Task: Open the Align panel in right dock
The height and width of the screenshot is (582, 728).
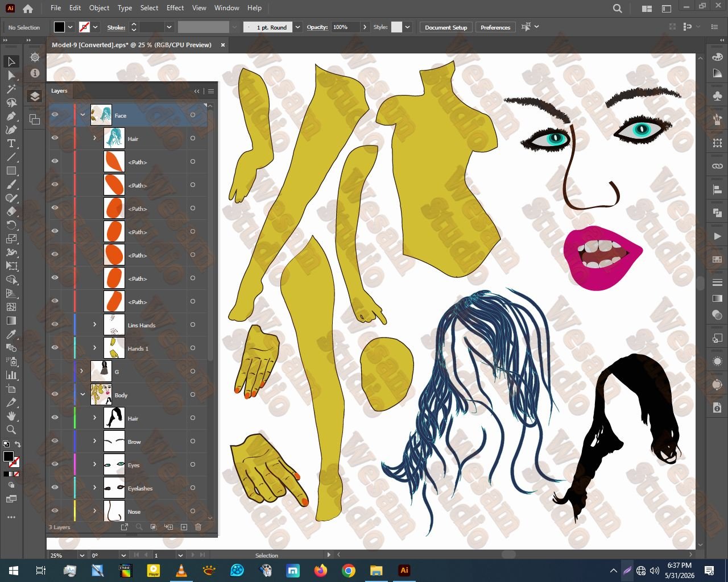Action: click(717, 190)
